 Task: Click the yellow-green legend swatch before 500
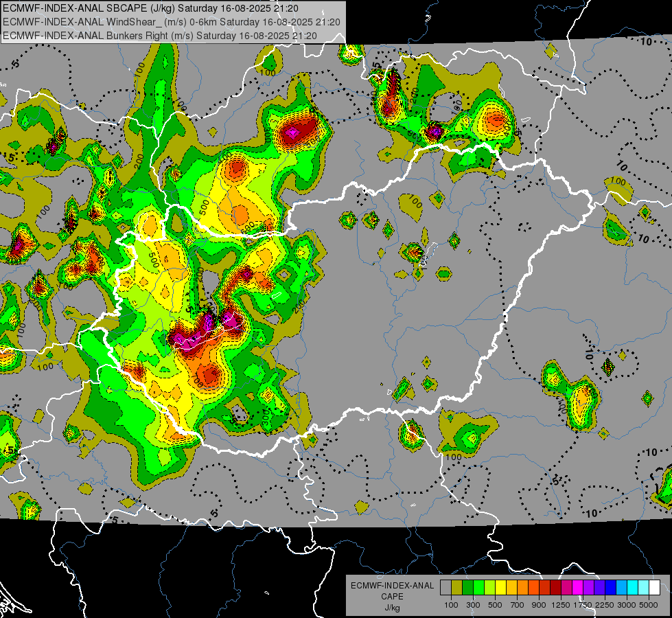click(x=490, y=588)
